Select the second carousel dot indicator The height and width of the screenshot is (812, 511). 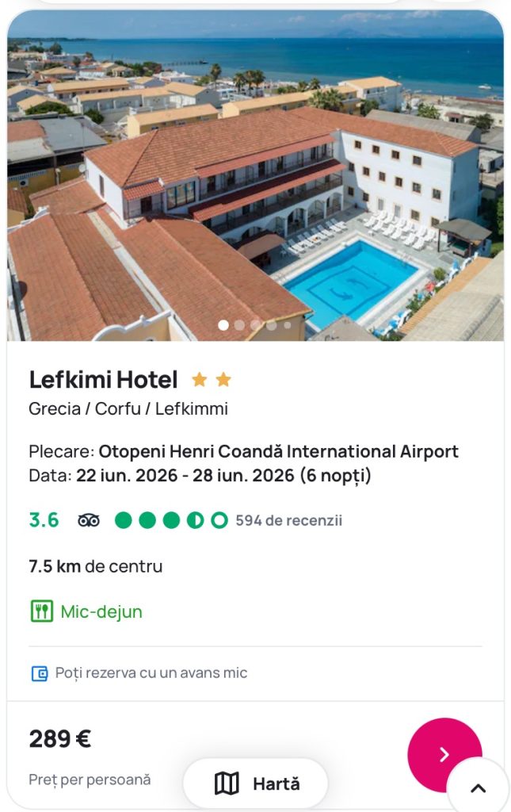point(239,325)
